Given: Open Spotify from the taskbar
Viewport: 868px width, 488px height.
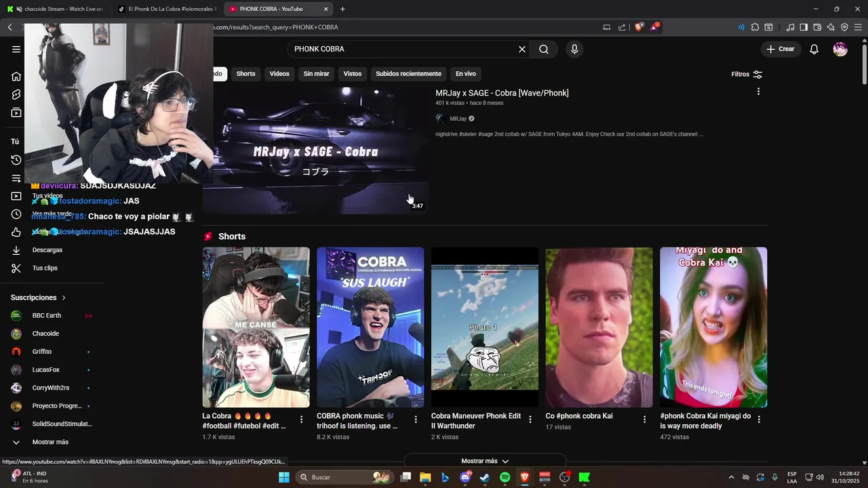Looking at the screenshot, I should click(505, 477).
